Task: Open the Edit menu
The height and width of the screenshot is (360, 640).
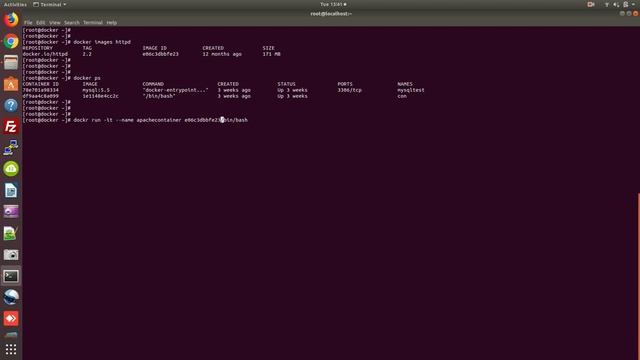Action: pos(40,23)
